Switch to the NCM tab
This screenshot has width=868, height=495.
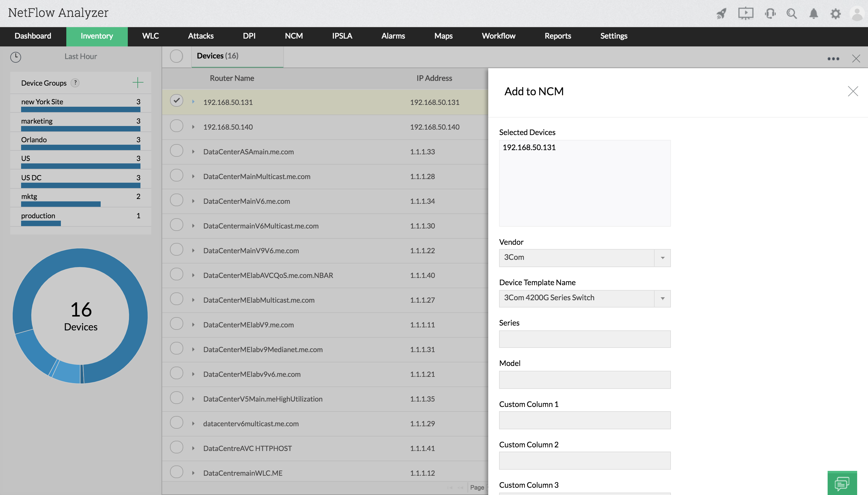(x=294, y=36)
